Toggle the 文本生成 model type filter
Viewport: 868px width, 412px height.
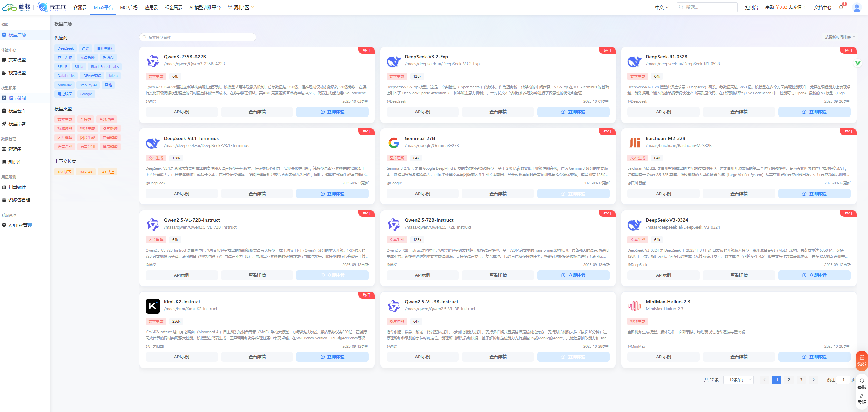(65, 119)
